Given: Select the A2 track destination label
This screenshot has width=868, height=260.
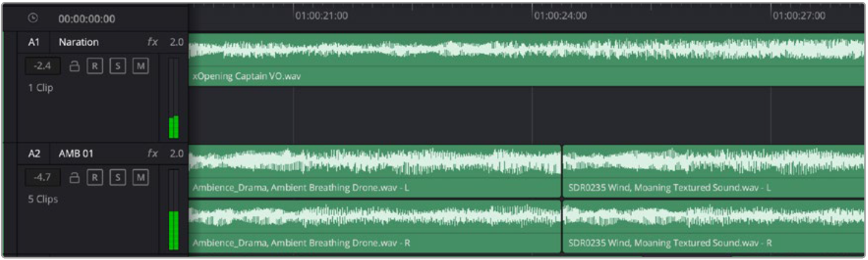Looking at the screenshot, I should (x=35, y=154).
